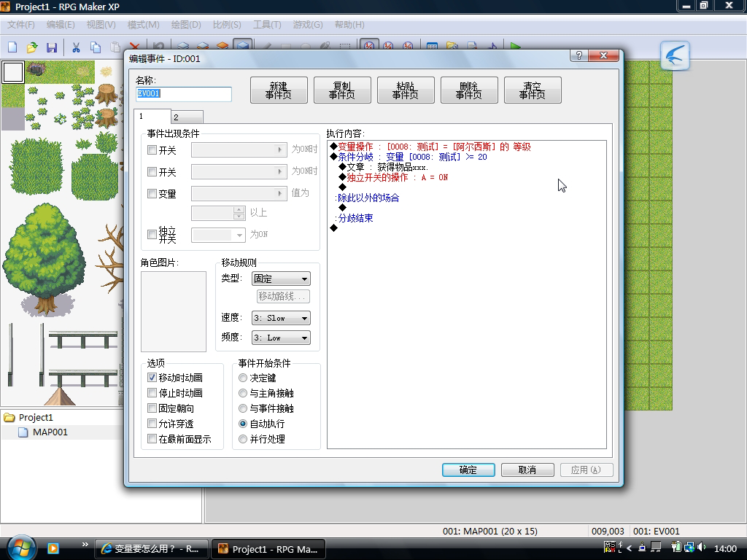
Task: Open the self switch 为ON dropdown
Action: click(x=218, y=235)
